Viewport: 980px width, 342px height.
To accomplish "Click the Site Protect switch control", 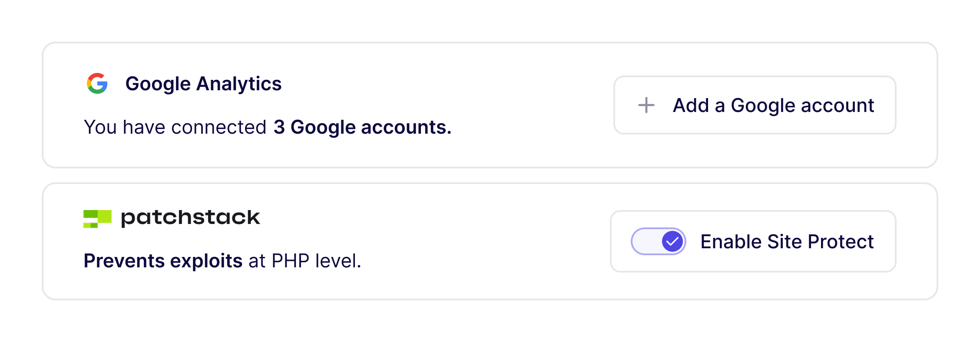I will tap(659, 241).
